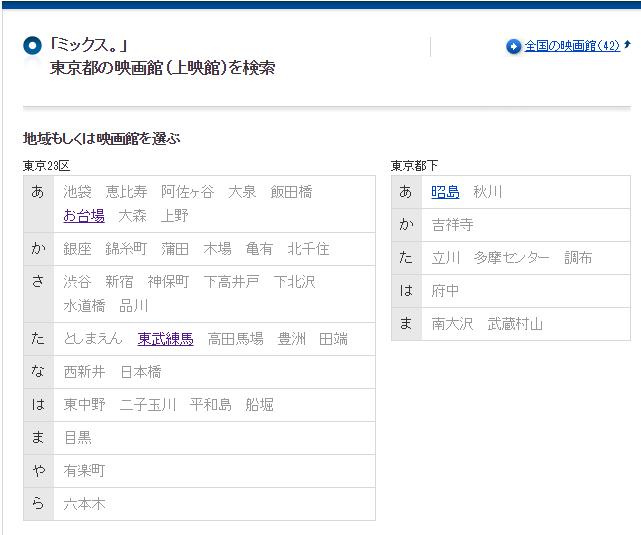Open the 全国の映画館(42) link

click(572, 46)
